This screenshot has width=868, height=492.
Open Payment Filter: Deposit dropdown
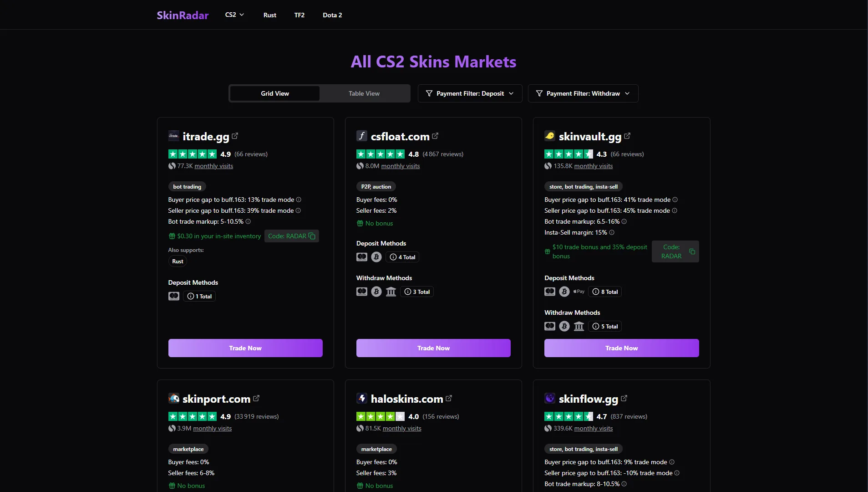point(470,93)
